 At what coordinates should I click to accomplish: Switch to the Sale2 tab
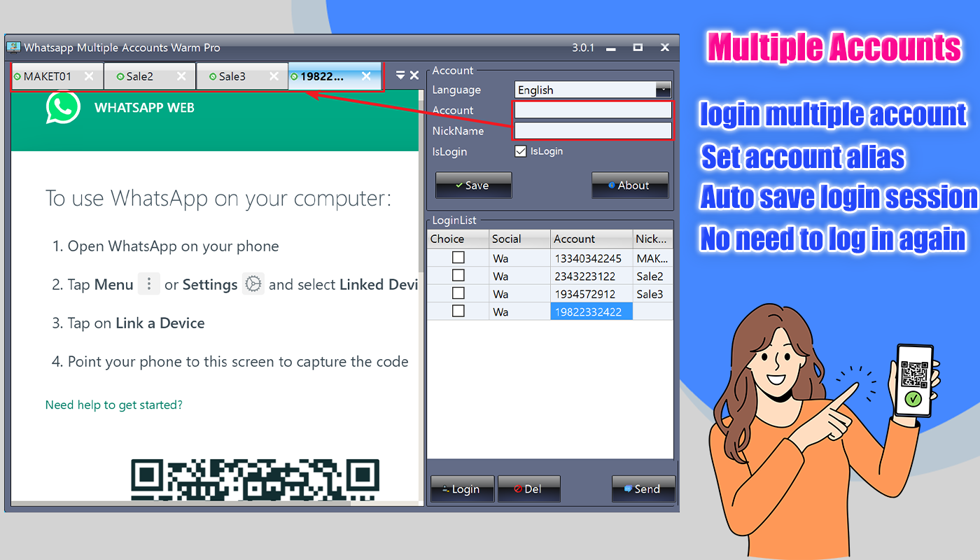coord(150,76)
